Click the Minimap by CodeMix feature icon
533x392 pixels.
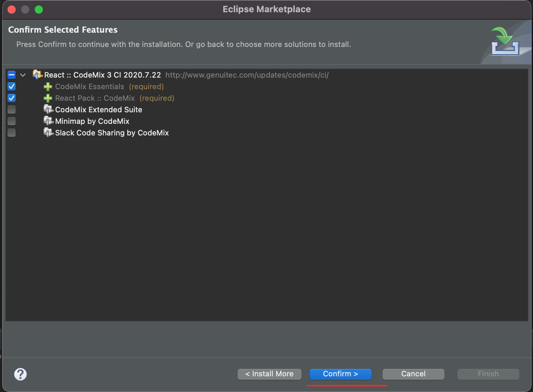[48, 121]
